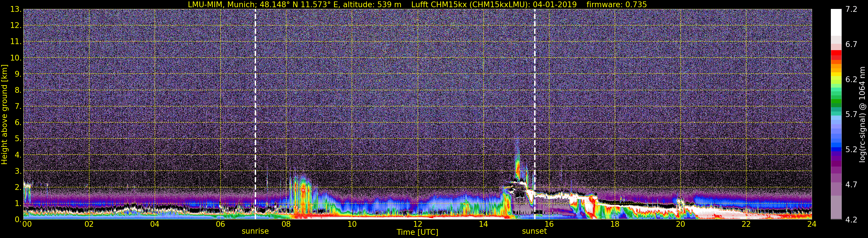Click the 'sunset' label below the axis

click(x=534, y=231)
